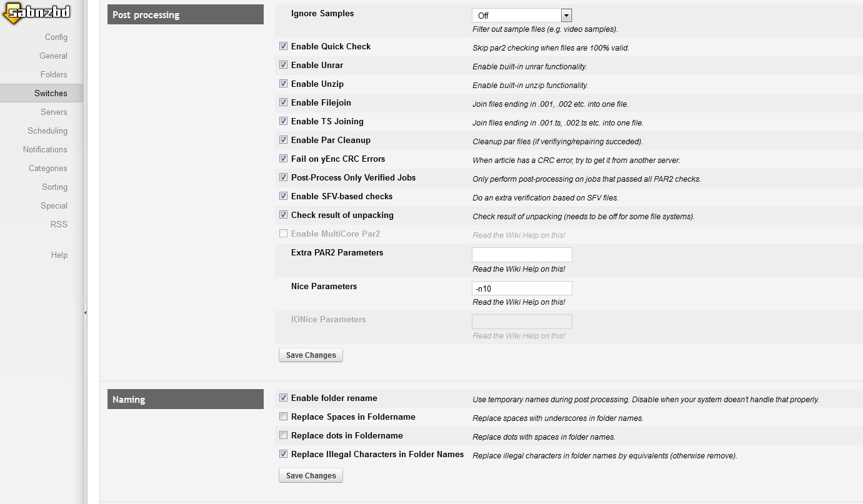Uncheck Enable folder rename

click(283, 398)
